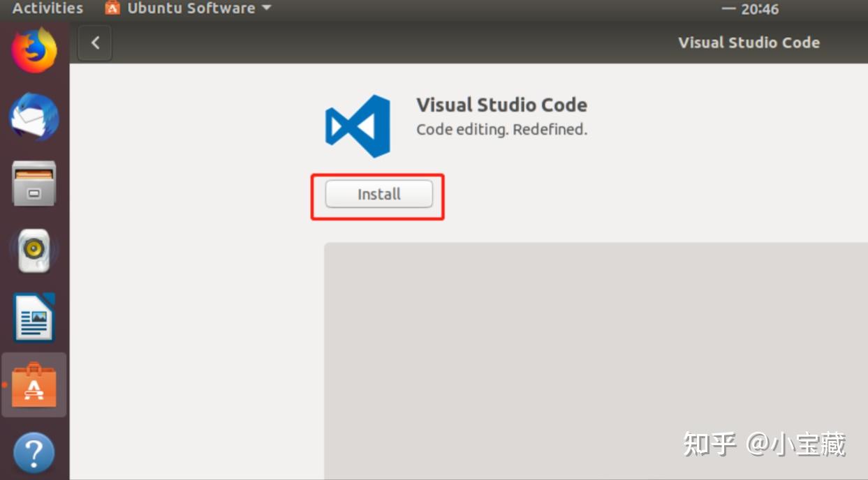868x480 pixels.
Task: Click the Visual Studio Code heading text
Action: click(501, 105)
